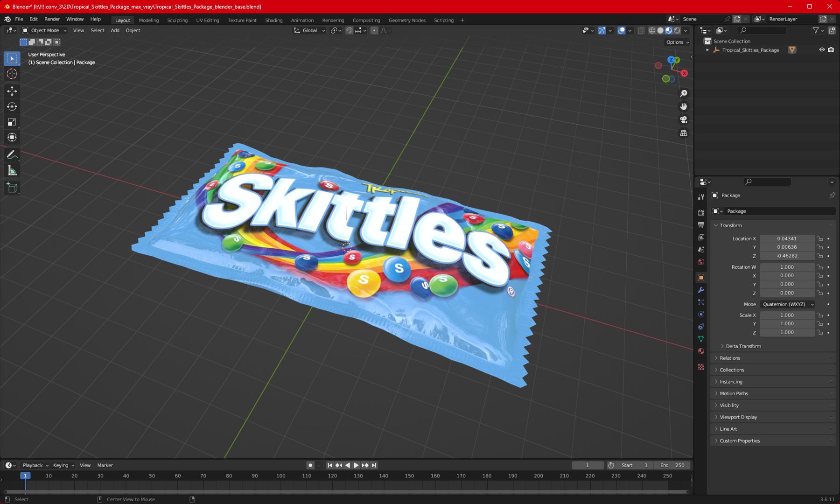
Task: Click the timeline horizontal scrollbar
Action: tap(346, 491)
